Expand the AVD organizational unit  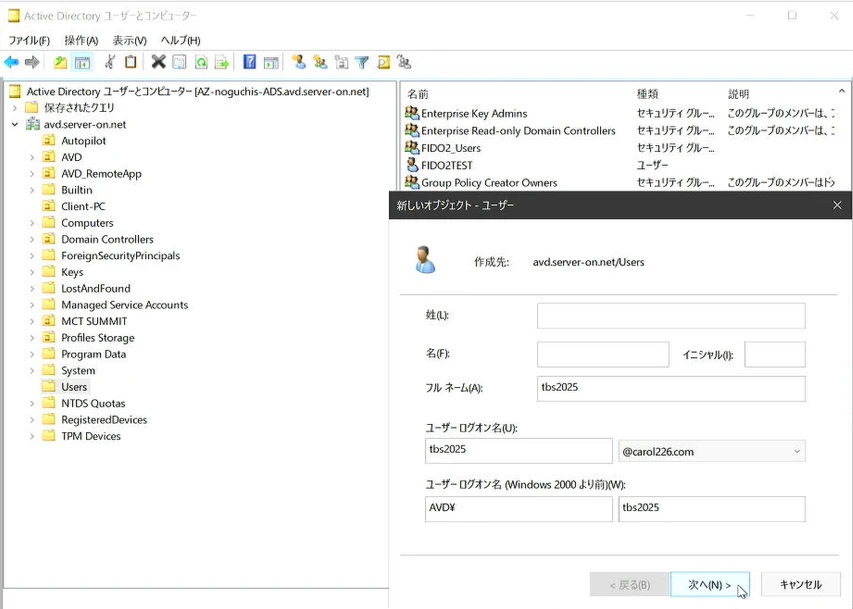pos(32,157)
